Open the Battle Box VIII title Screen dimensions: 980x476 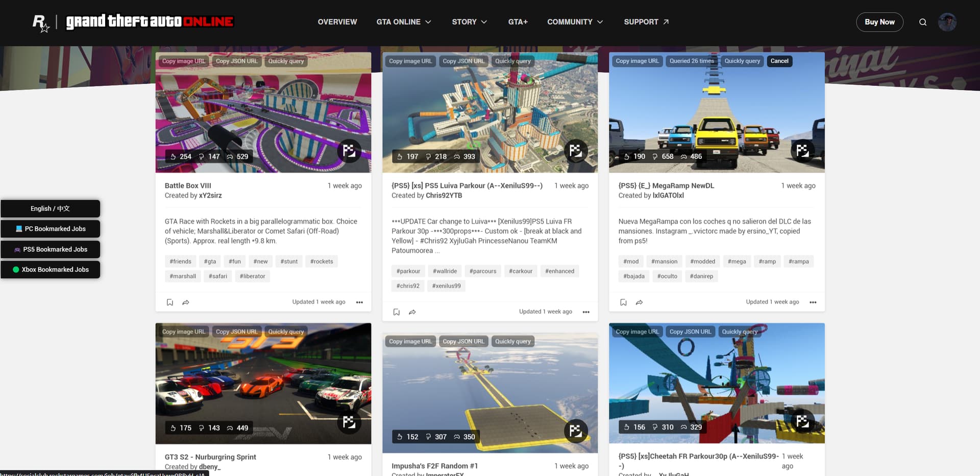[x=188, y=186]
